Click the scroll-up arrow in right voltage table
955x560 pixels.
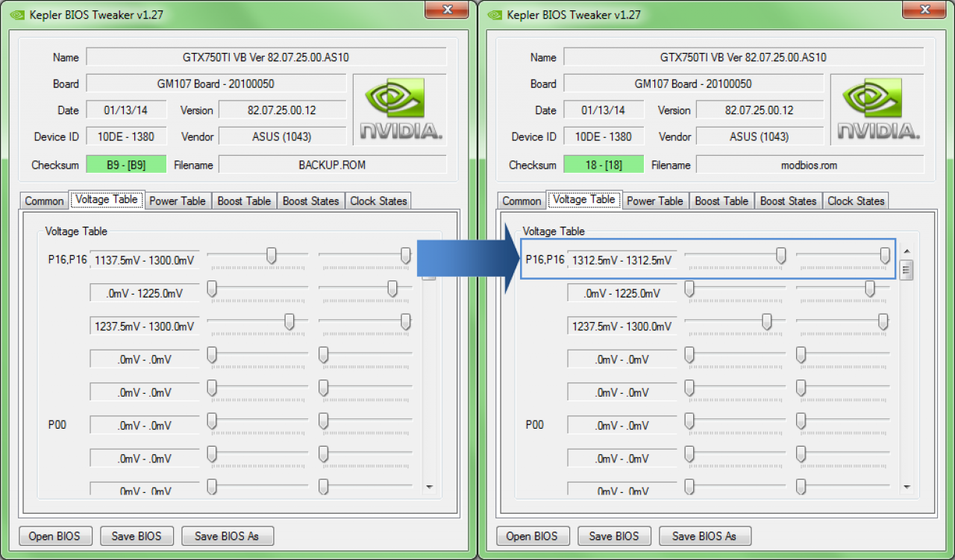pos(907,251)
